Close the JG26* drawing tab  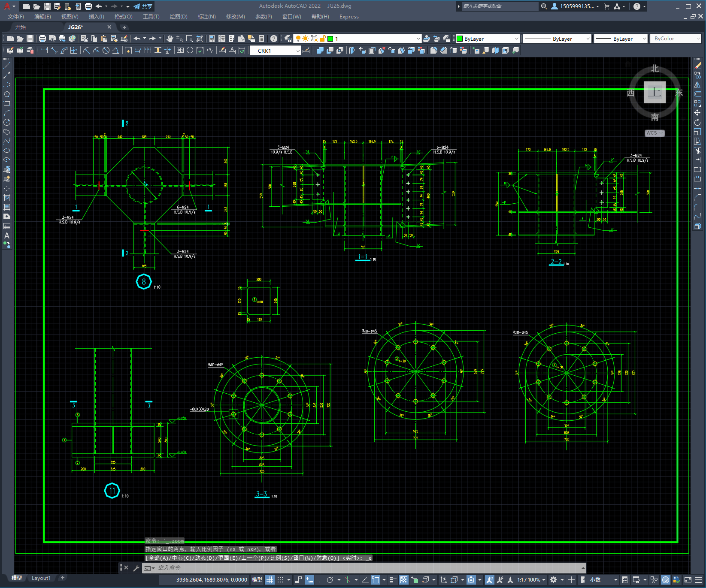109,27
